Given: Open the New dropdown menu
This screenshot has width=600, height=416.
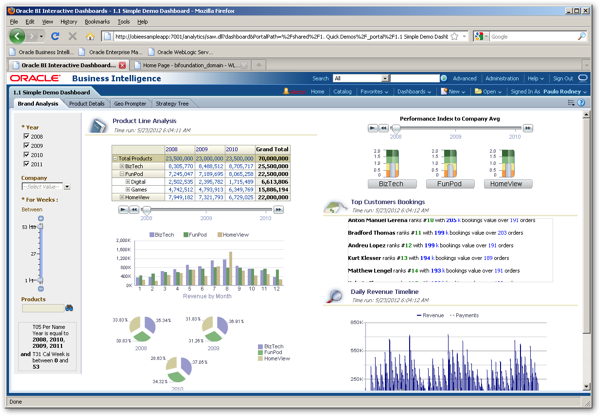Looking at the screenshot, I should tap(453, 91).
